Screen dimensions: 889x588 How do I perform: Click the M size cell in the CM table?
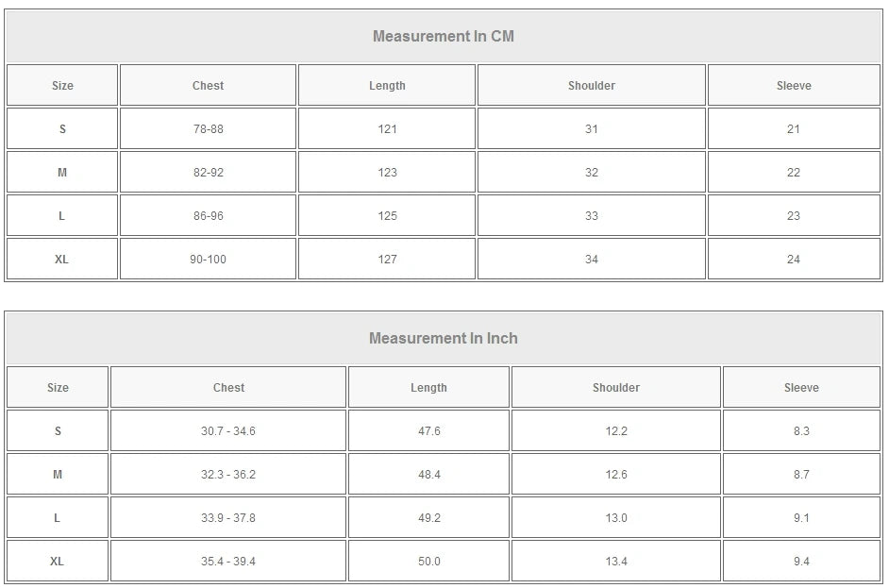tap(62, 173)
